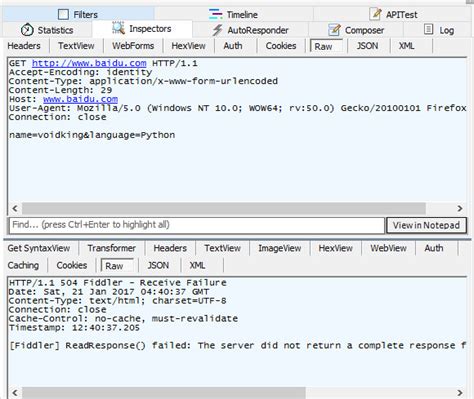Open request Auth inspector tab
The height and width of the screenshot is (399, 474).
point(233,46)
